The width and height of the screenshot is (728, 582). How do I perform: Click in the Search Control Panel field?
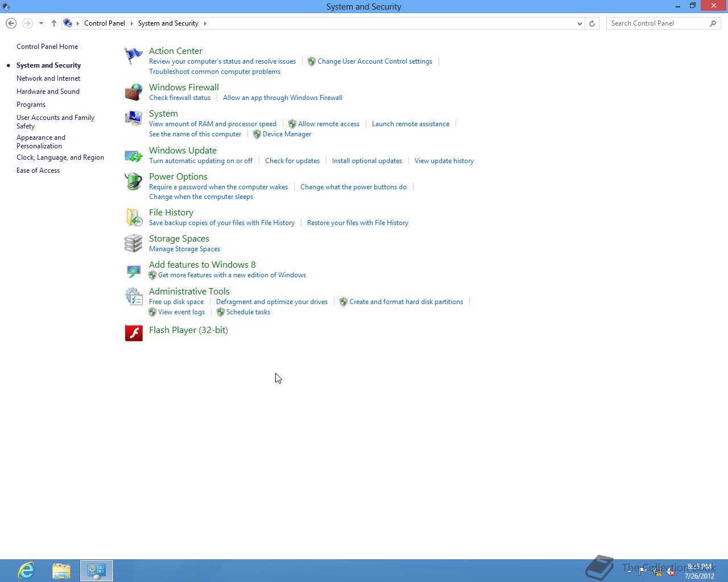(657, 23)
